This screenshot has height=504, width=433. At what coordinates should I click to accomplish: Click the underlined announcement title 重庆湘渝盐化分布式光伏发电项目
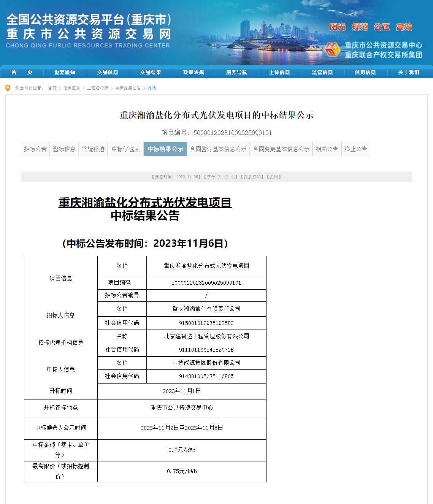coord(145,203)
